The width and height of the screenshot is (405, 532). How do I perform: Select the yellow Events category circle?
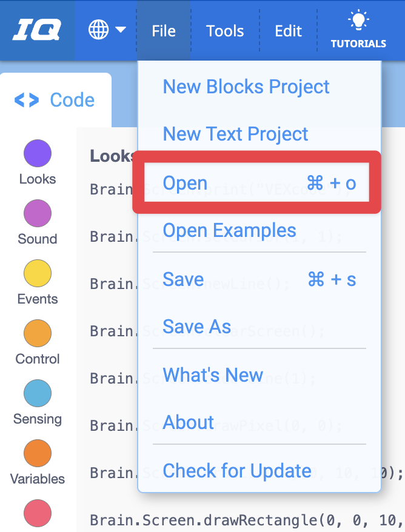[38, 273]
